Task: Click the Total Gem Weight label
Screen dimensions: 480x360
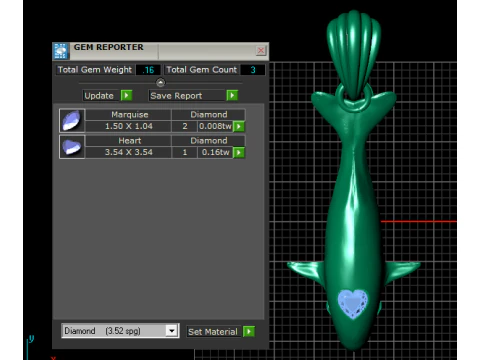Action: [95, 70]
